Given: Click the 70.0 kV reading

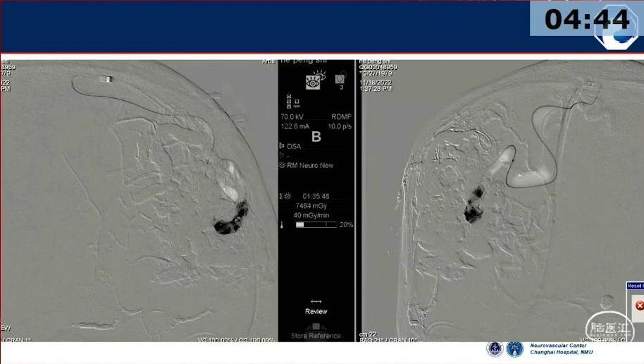Looking at the screenshot, I should [x=292, y=117].
